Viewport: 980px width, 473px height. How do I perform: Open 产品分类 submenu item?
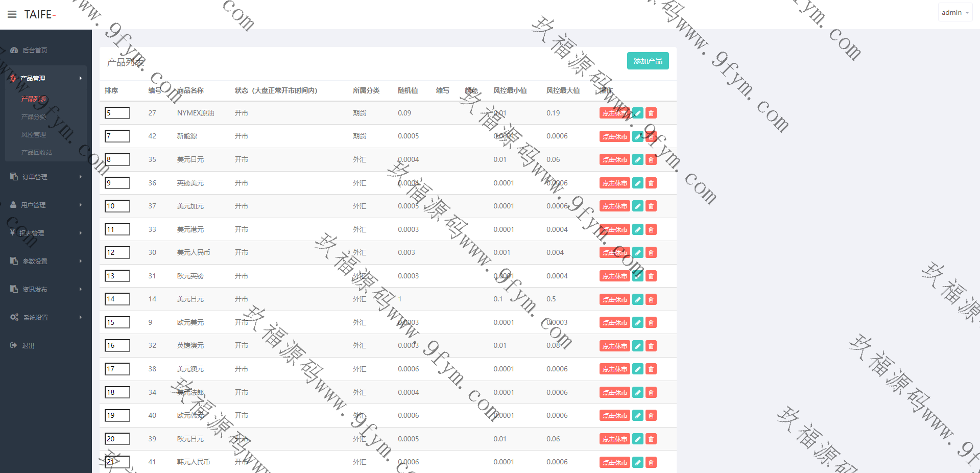click(34, 117)
